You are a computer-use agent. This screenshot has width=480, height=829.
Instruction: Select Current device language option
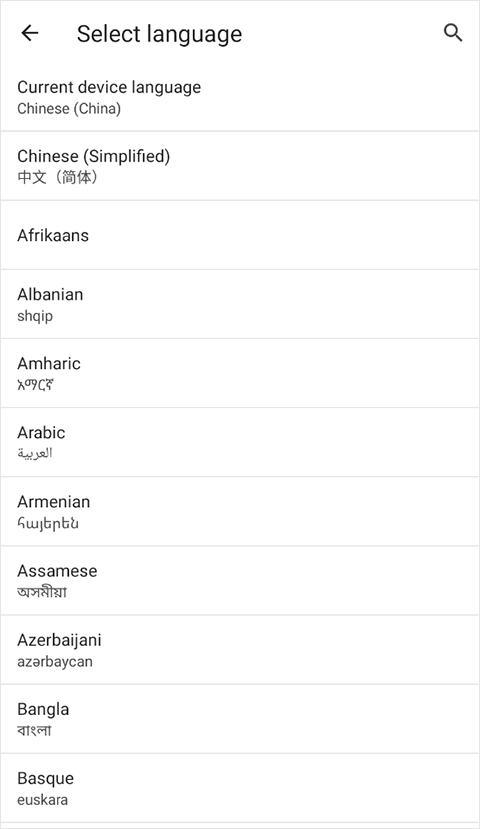click(240, 97)
